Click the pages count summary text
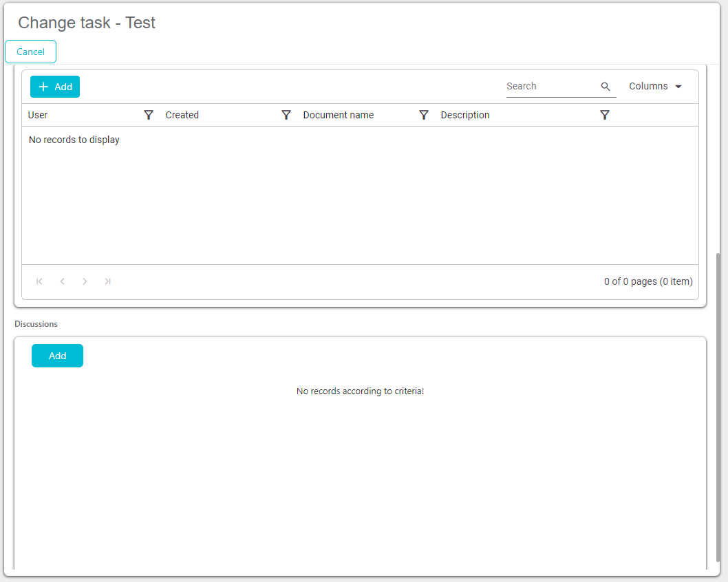Viewport: 728px width, 582px height. pyautogui.click(x=648, y=281)
